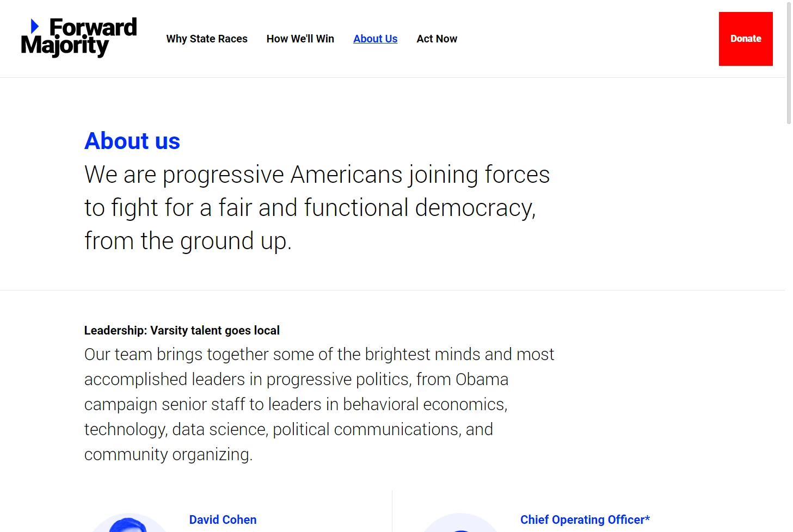Click the Forward Majority logo
The height and width of the screenshot is (532, 793).
click(79, 38)
